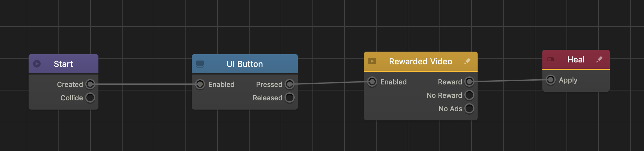The width and height of the screenshot is (644, 151).
Task: Click the Rewarded Video Enabled input port
Action: click(x=372, y=82)
